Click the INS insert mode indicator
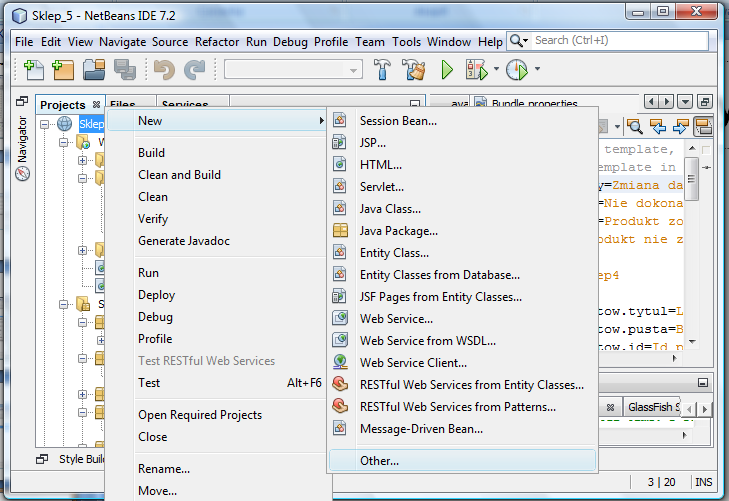The width and height of the screenshot is (729, 501). [x=703, y=482]
